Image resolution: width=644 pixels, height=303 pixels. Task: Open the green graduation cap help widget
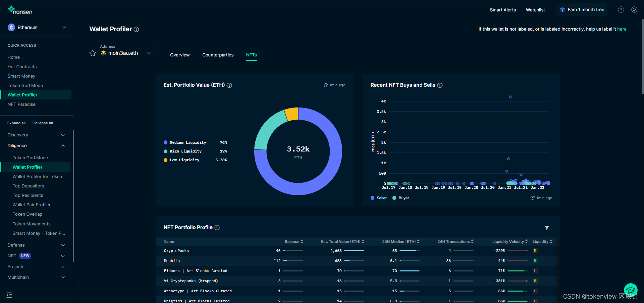(631, 290)
